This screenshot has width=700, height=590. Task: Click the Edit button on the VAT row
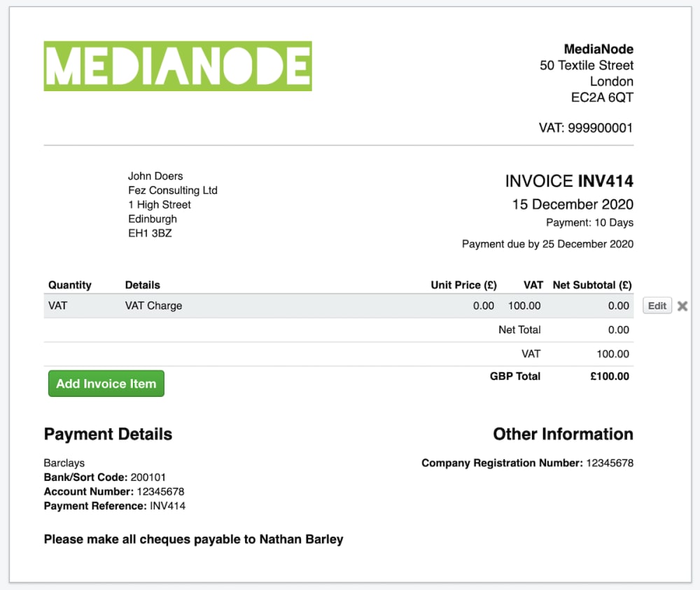coord(657,305)
